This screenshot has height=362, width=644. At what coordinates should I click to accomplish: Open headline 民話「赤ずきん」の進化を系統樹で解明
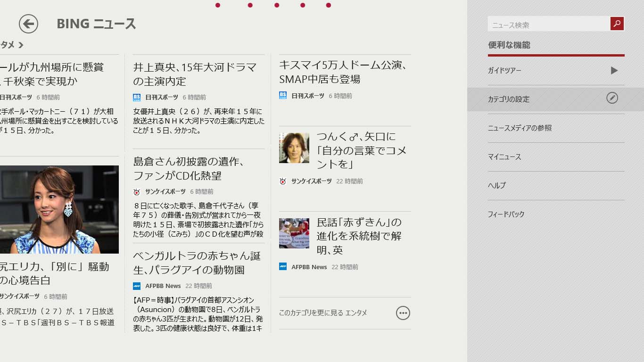pos(359,236)
